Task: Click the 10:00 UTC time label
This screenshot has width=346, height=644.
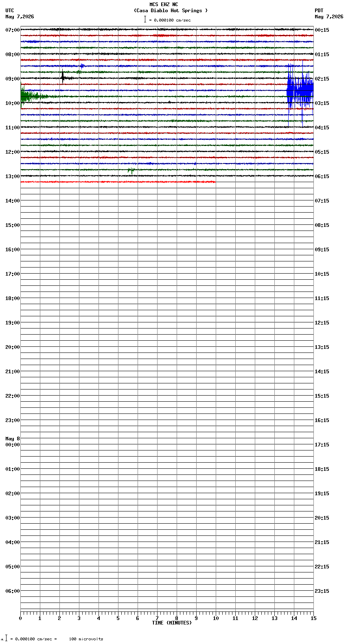Action: click(13, 103)
